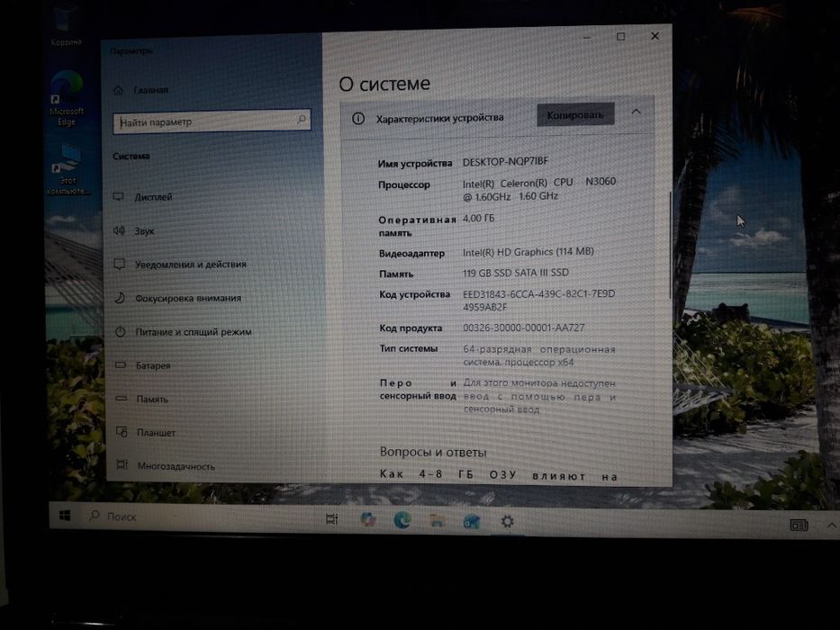Screen dimensions: 840x630
Task: Select Многозадачность in the sidebar
Action: (x=176, y=466)
